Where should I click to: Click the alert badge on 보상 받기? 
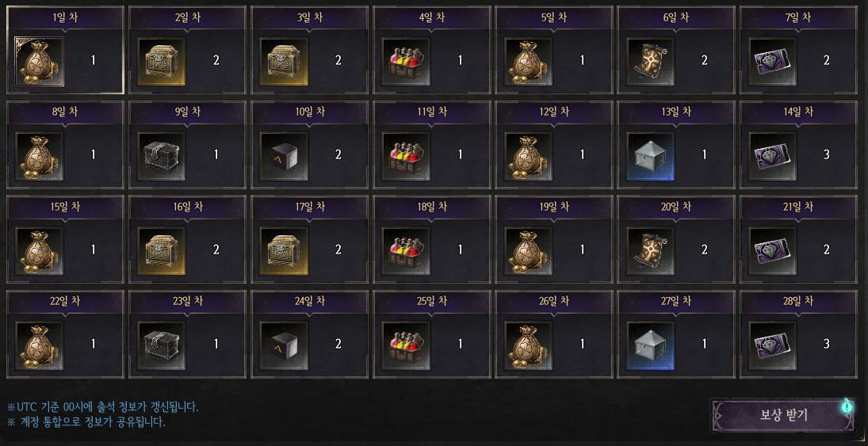847,406
